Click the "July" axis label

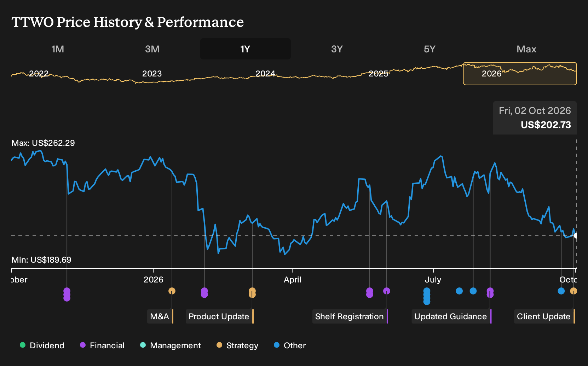(433, 280)
